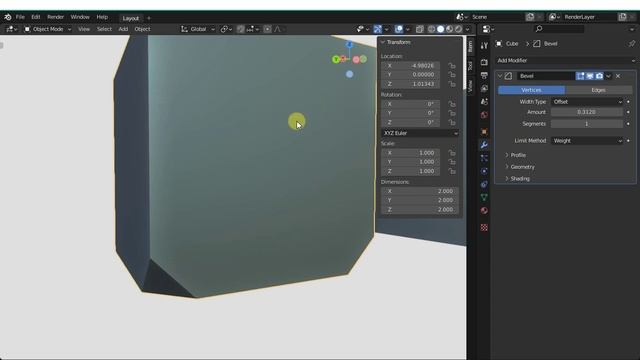Open the View sidebar tab

470,86
